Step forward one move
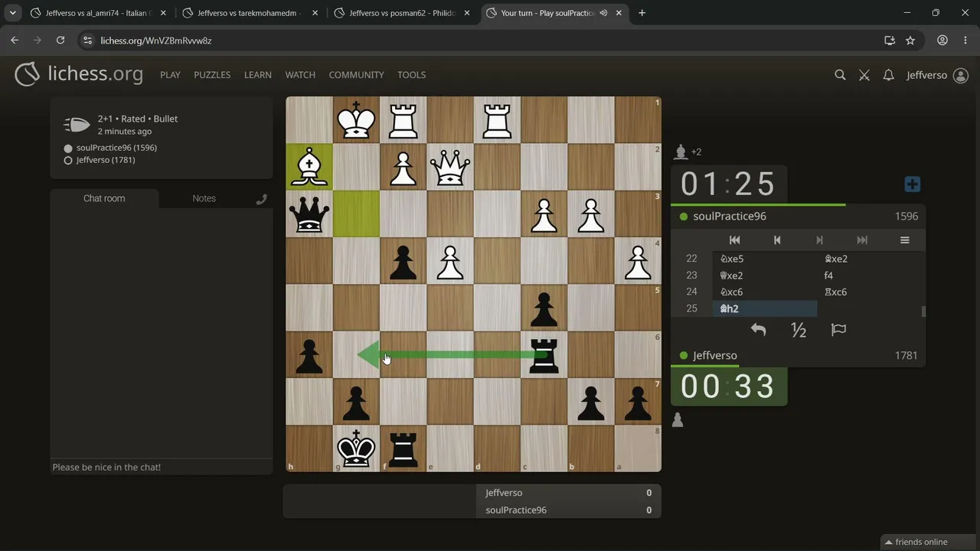 [819, 240]
